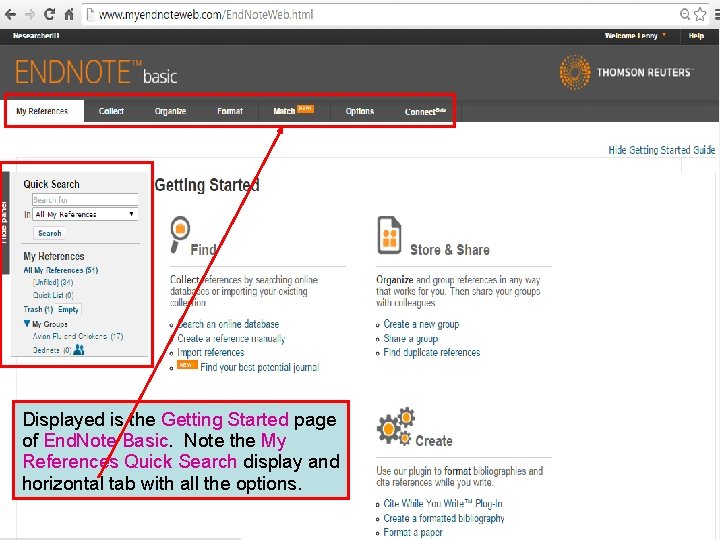Image resolution: width=720 pixels, height=540 pixels.
Task: Click the Find magnifying glass icon
Action: (180, 234)
